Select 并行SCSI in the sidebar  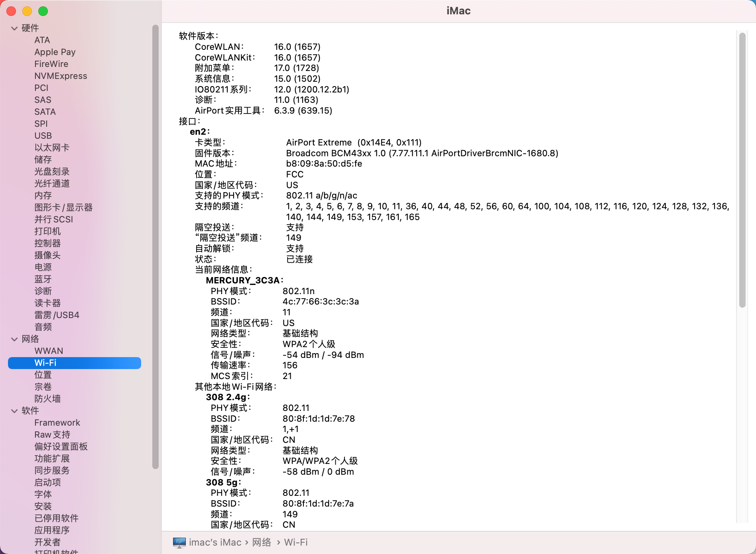54,220
